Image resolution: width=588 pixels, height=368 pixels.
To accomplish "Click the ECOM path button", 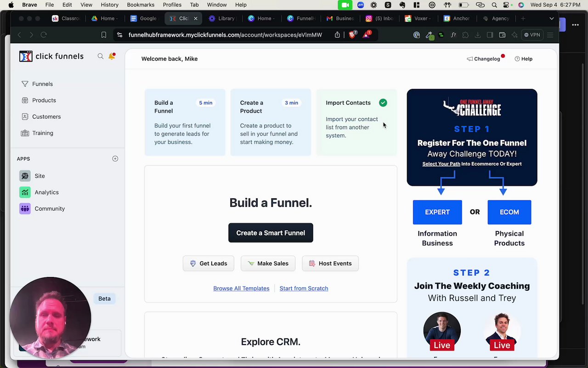I will pos(509,212).
